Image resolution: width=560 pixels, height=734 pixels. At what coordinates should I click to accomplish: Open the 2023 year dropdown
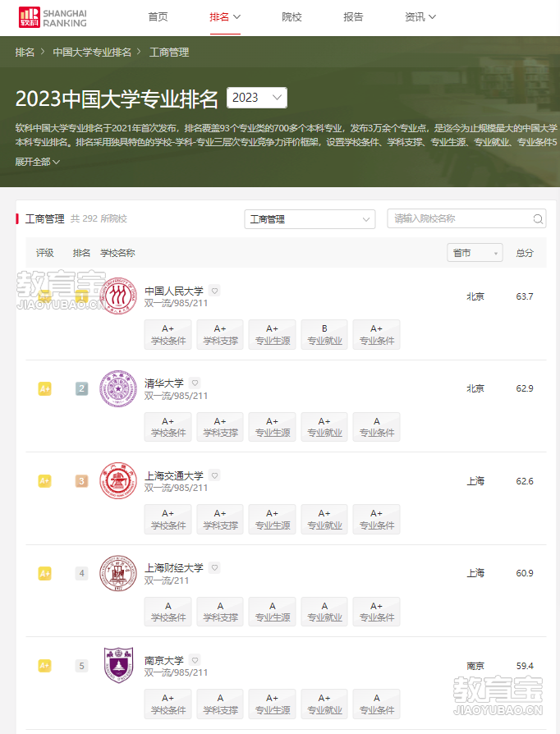pos(256,98)
